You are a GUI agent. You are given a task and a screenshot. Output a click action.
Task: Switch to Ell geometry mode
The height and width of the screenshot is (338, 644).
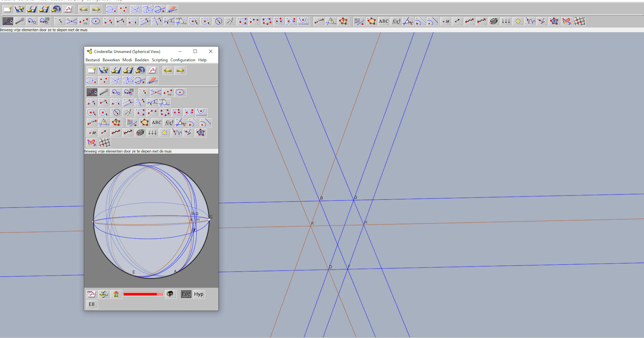point(92,304)
